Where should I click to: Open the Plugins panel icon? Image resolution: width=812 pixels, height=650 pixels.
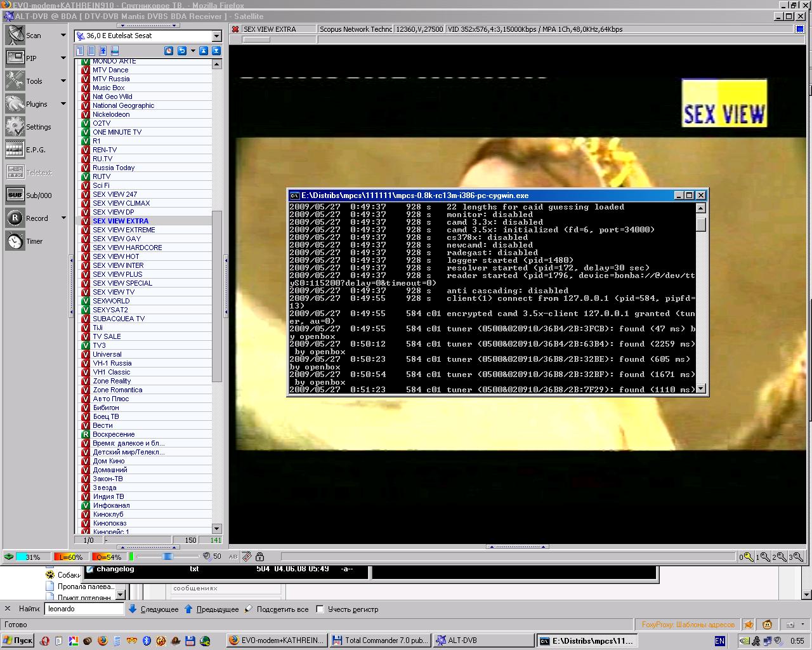tap(15, 103)
